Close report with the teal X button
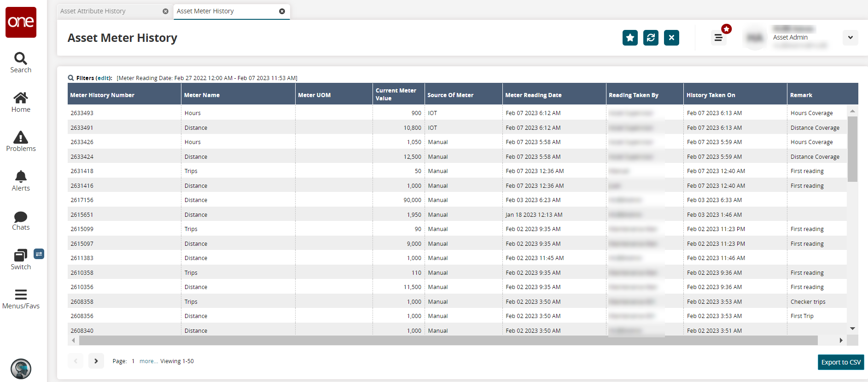This screenshot has height=382, width=868. [x=671, y=38]
